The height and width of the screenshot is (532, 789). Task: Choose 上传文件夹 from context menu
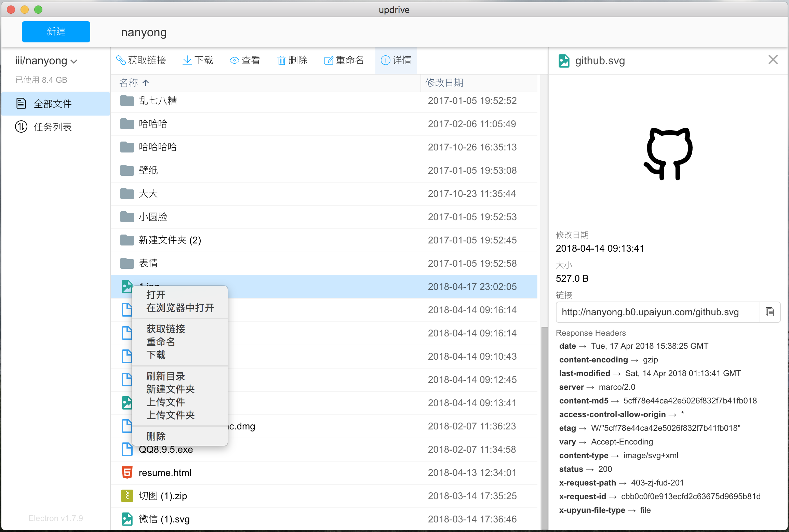(x=170, y=415)
